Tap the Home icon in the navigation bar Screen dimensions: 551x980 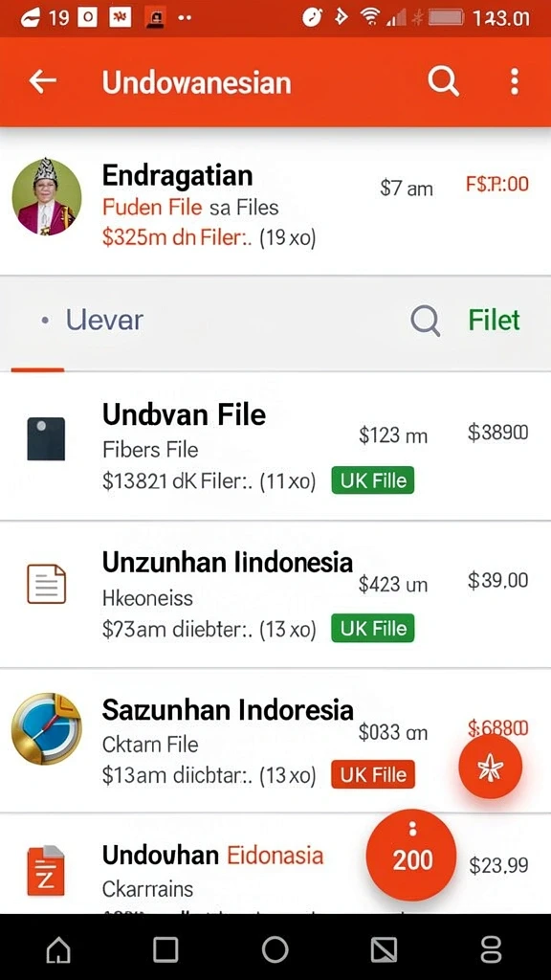tap(58, 950)
